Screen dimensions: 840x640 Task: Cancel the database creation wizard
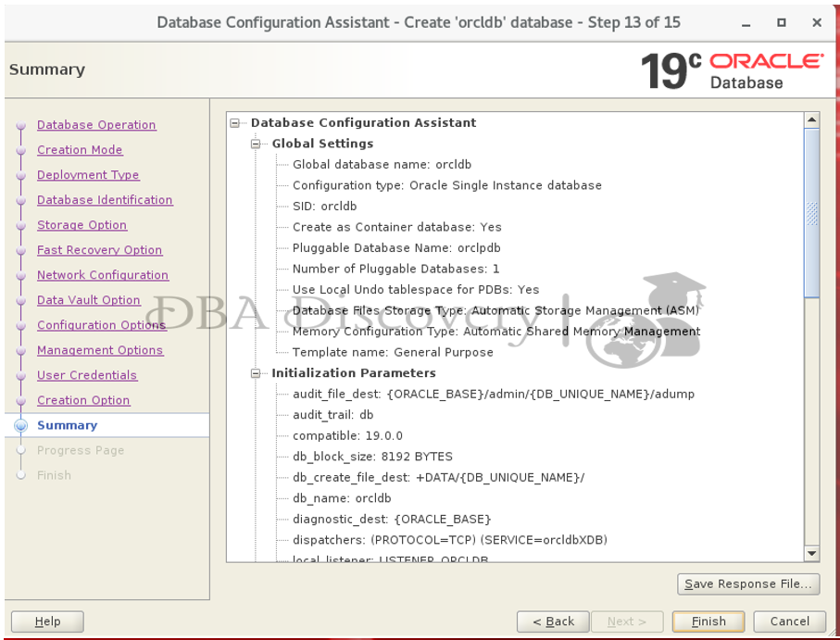[789, 621]
